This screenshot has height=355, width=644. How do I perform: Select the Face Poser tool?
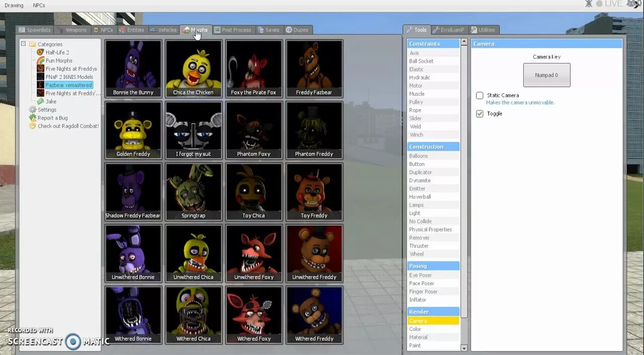(433, 283)
